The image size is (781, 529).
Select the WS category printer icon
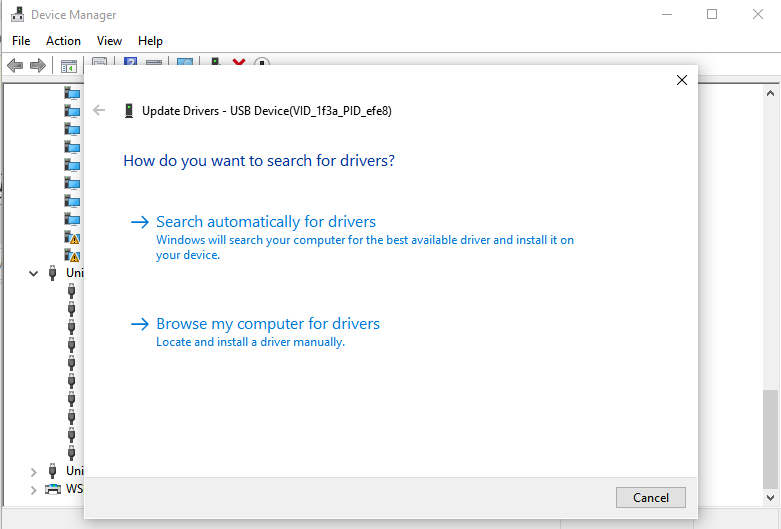point(53,489)
